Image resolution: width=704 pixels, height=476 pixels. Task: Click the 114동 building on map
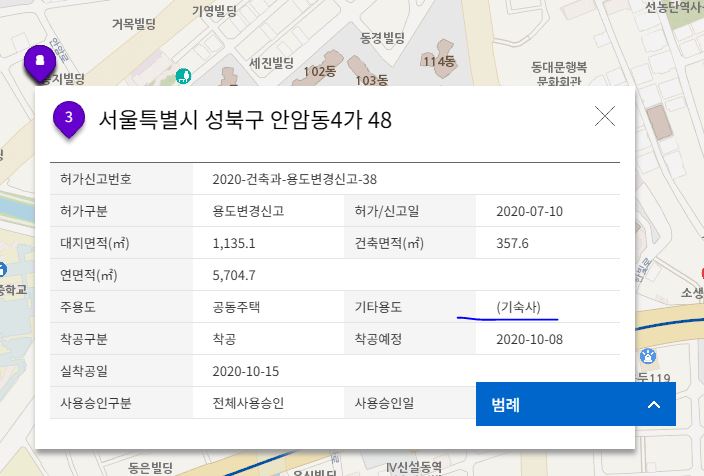tap(439, 62)
